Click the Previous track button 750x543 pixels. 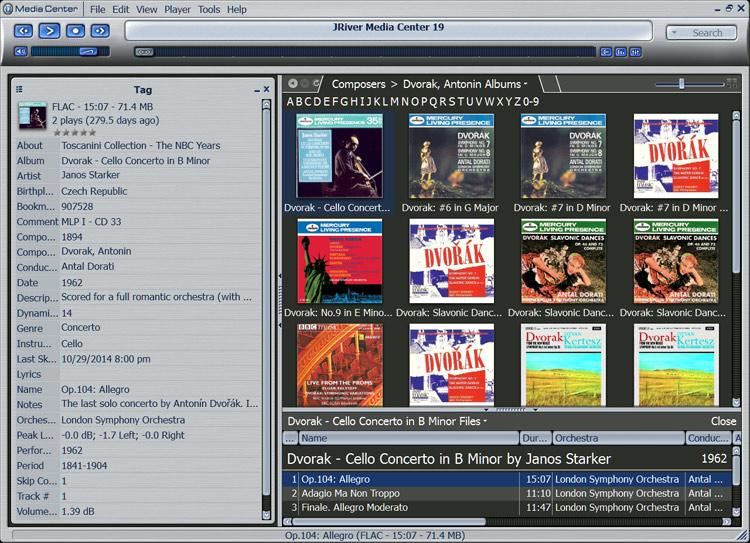tap(23, 31)
